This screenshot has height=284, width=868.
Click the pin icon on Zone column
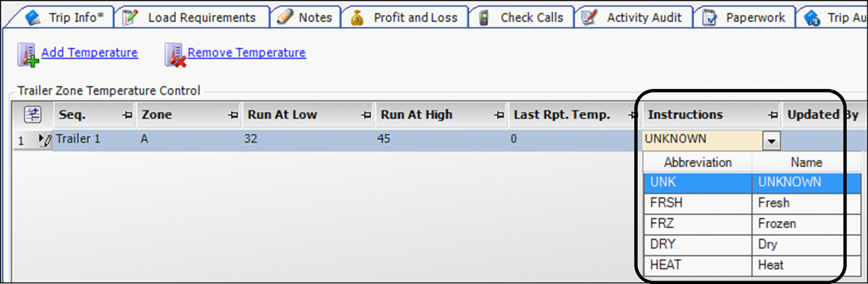click(x=233, y=115)
